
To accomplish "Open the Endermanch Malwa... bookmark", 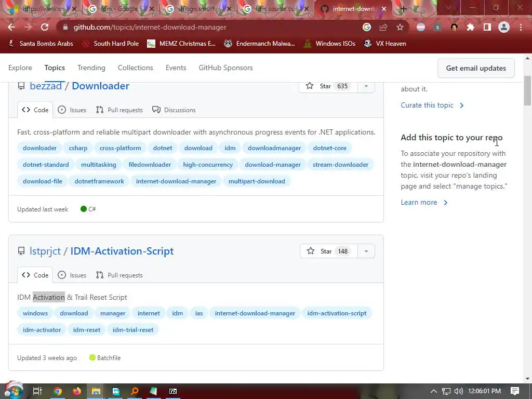I will 260,44.
